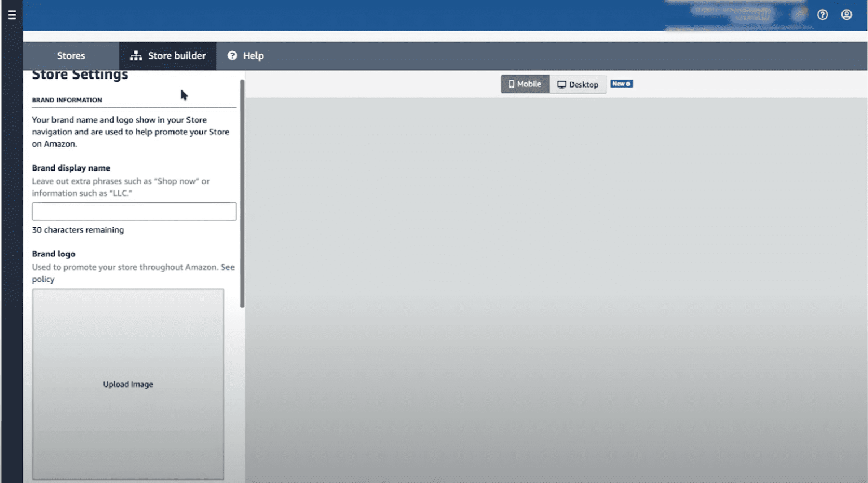Viewport: 868px width, 483px height.
Task: Focus the Brand display name field
Action: pyautogui.click(x=134, y=211)
